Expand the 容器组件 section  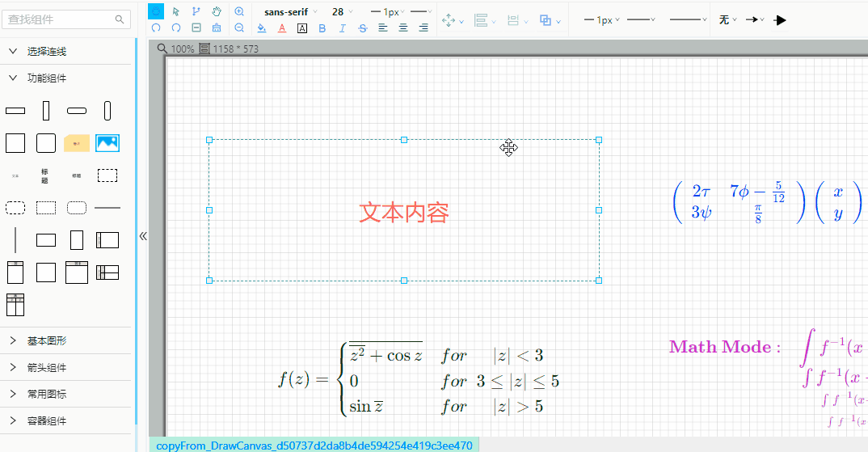click(x=66, y=420)
